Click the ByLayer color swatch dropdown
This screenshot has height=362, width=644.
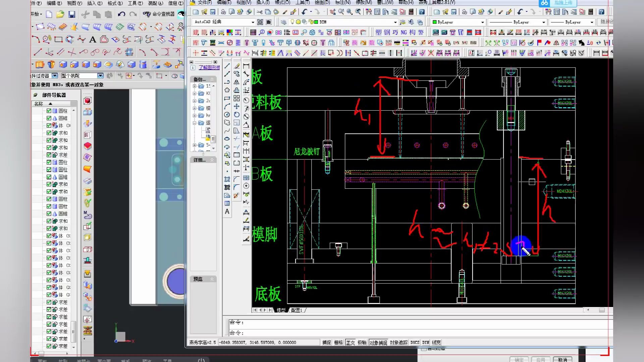[482, 22]
